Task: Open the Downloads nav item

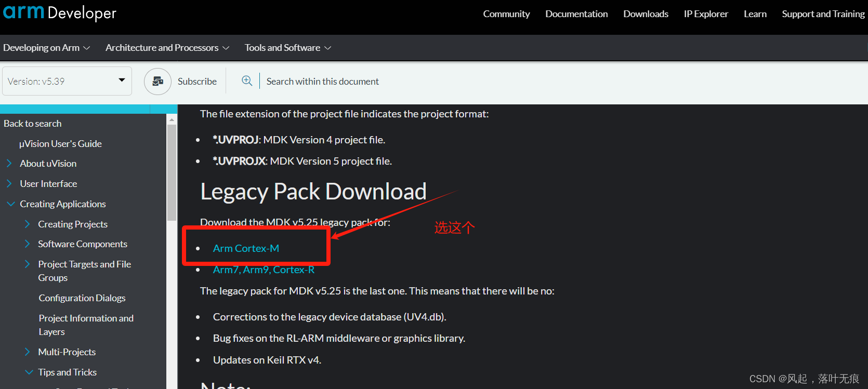Action: click(646, 14)
